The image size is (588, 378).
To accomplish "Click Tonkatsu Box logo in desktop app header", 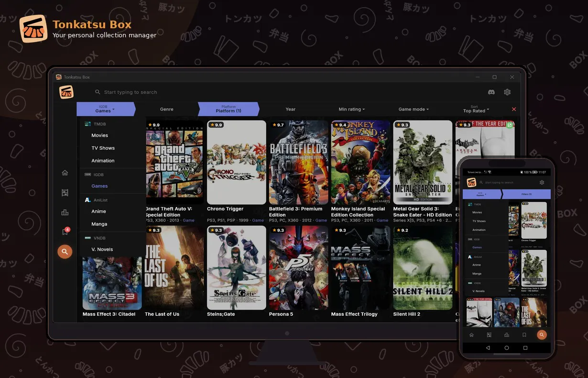I will click(x=66, y=92).
